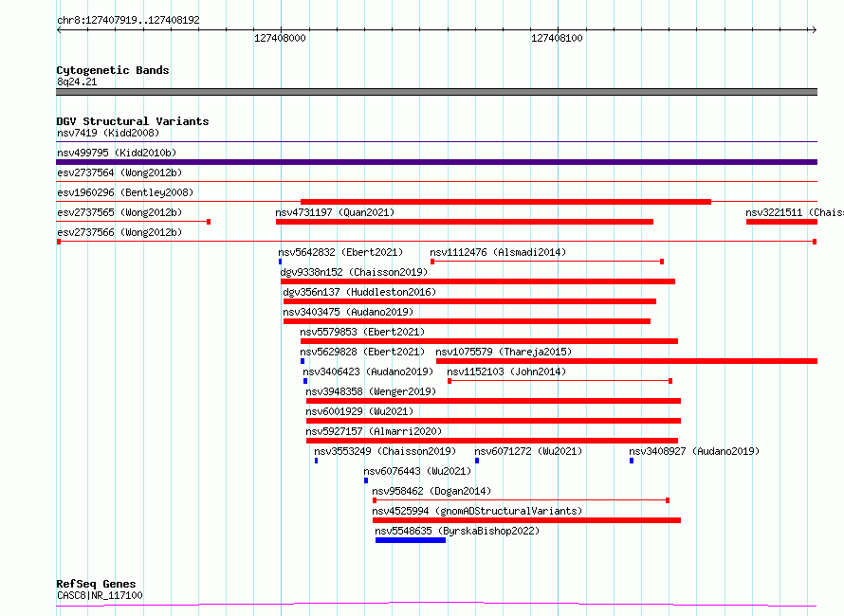This screenshot has width=844, height=616.
Task: Click the 127408000 ruler tick label
Action: point(280,38)
